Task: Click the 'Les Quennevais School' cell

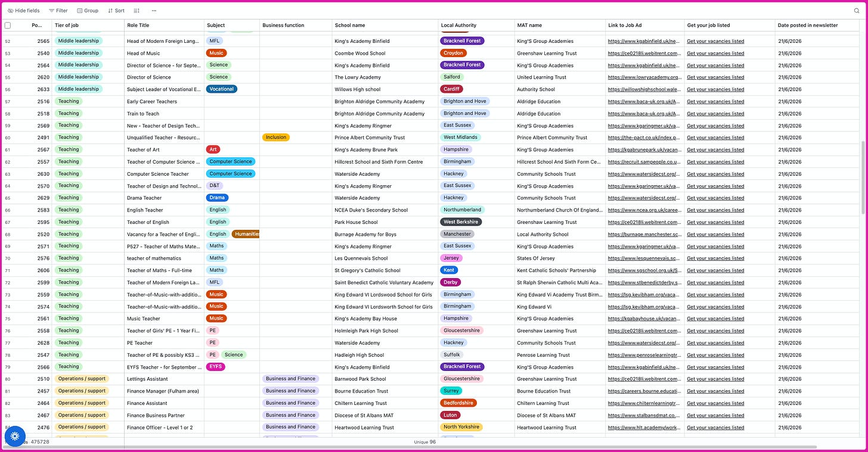Action: pos(385,258)
